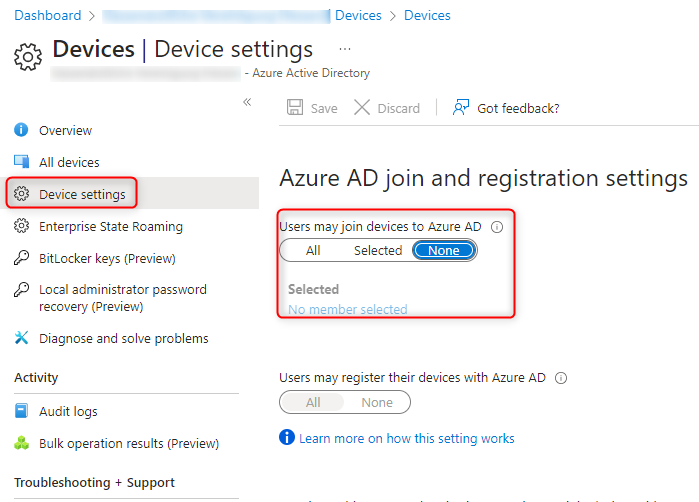Set join devices option to All
This screenshot has width=699, height=502.
313,251
